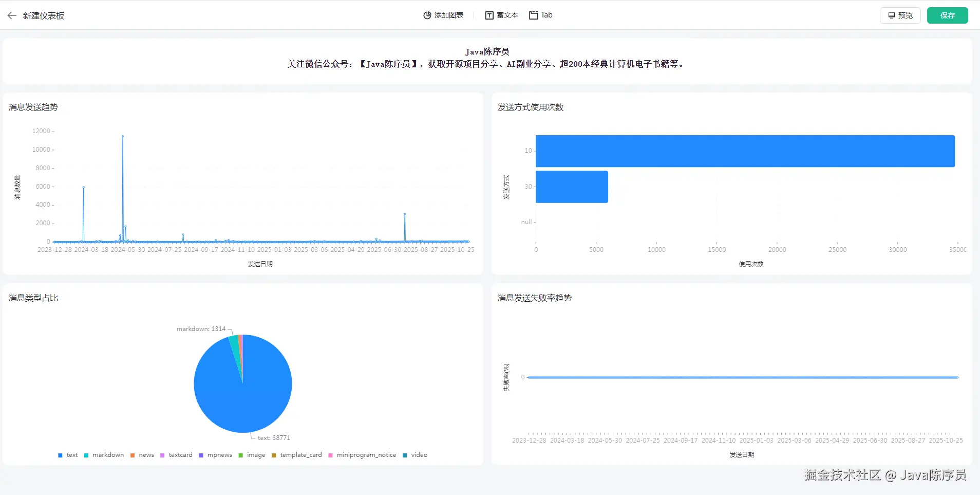Click the 'markdown: 1314' pie label
The width and height of the screenshot is (980, 495).
point(201,329)
